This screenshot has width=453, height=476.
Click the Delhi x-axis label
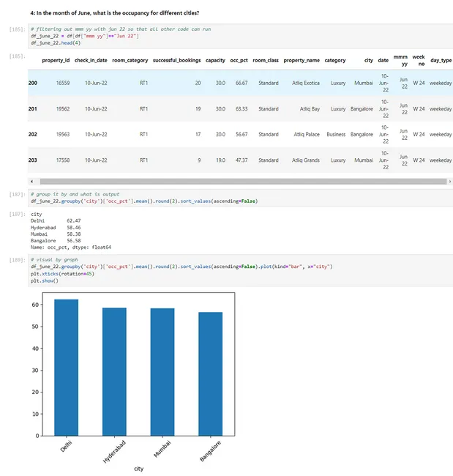point(66,446)
